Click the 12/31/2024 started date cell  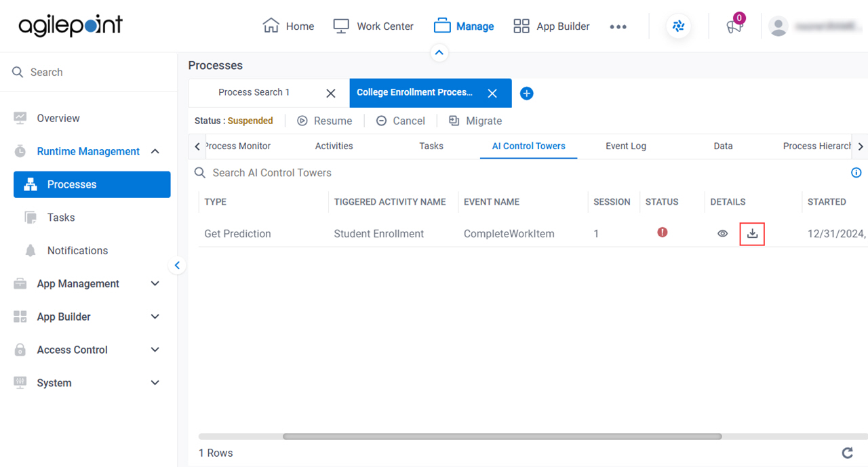pos(837,234)
